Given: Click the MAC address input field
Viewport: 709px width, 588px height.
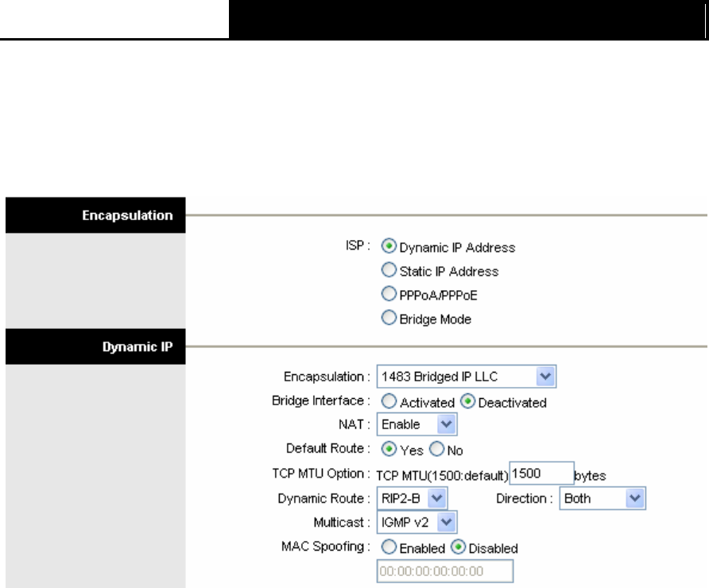Looking at the screenshot, I should pos(445,571).
